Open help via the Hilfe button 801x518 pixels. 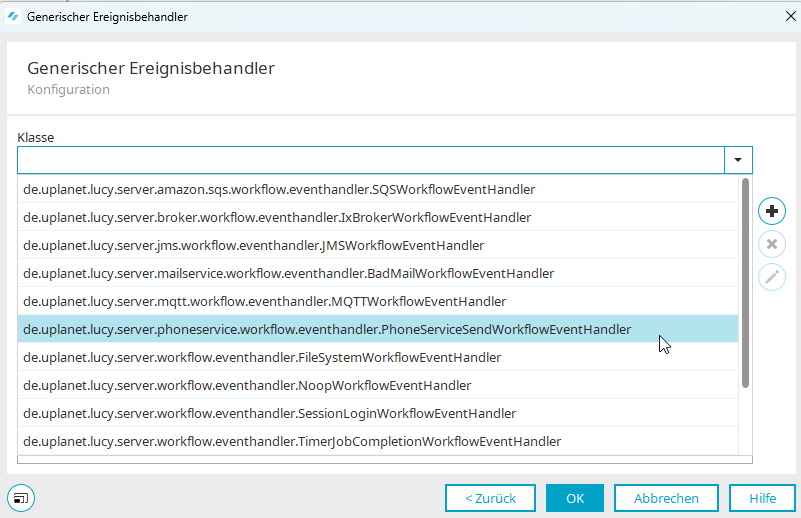tap(762, 498)
